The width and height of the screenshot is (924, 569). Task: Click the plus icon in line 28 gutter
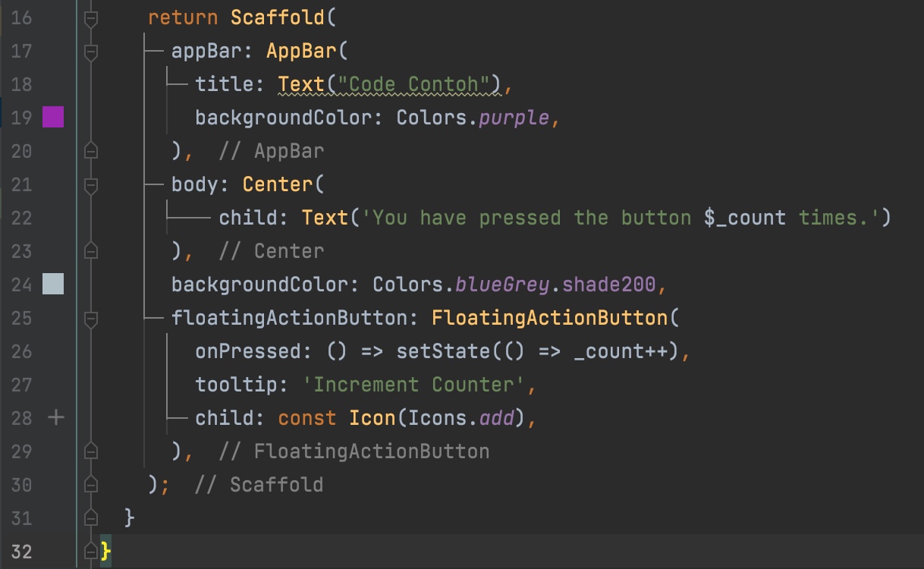(x=55, y=417)
